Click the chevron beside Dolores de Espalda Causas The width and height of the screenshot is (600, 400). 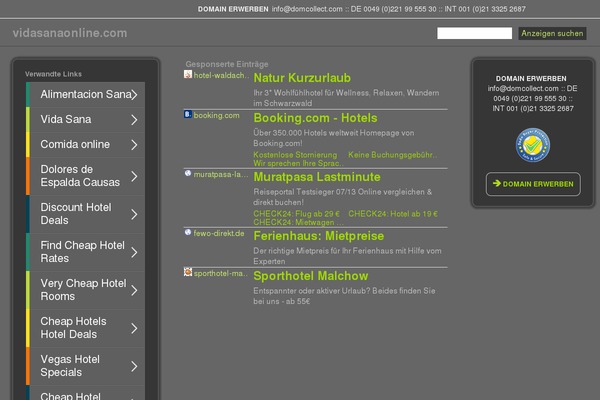click(134, 176)
